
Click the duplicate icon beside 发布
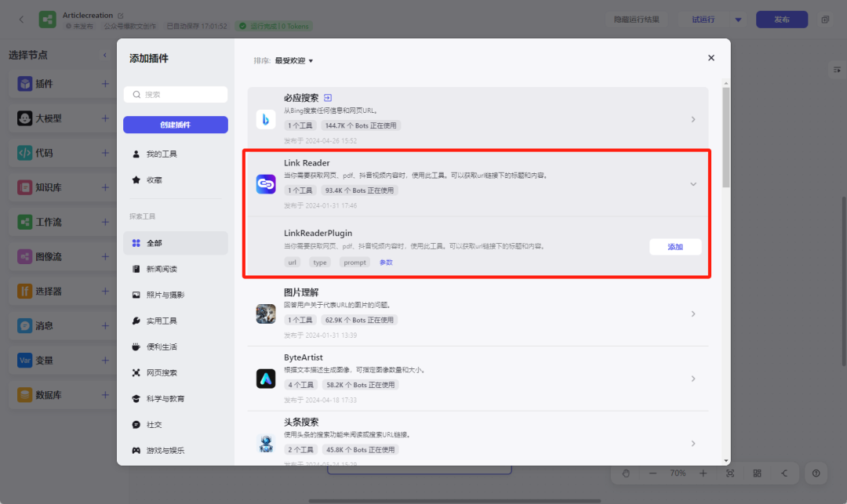point(825,20)
